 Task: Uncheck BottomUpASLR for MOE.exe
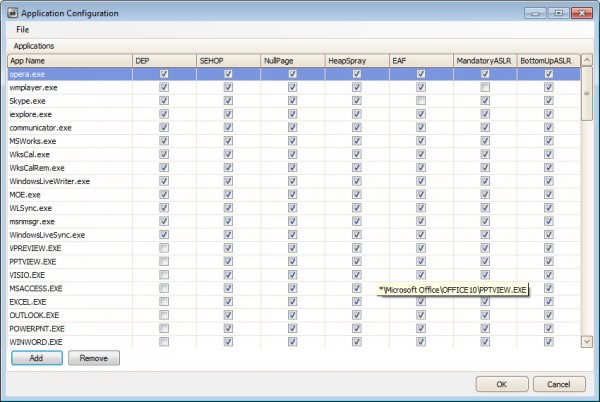click(x=549, y=194)
